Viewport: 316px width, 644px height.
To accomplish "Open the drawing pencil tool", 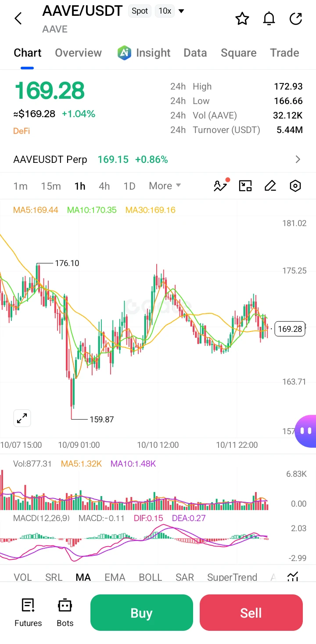I will [x=270, y=186].
